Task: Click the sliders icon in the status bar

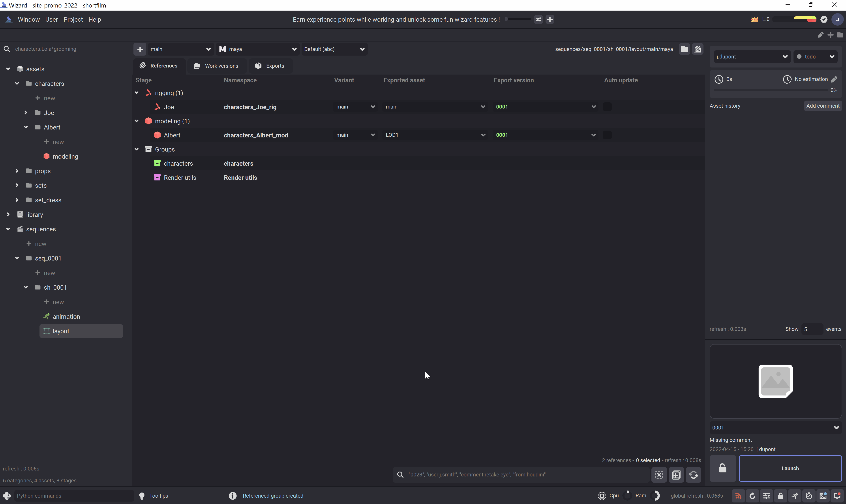Action: (767, 496)
